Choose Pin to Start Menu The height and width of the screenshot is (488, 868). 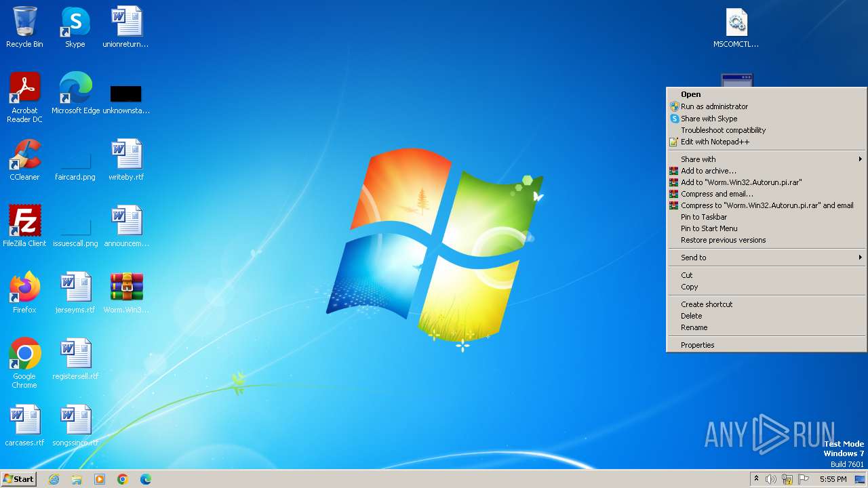tap(766, 228)
